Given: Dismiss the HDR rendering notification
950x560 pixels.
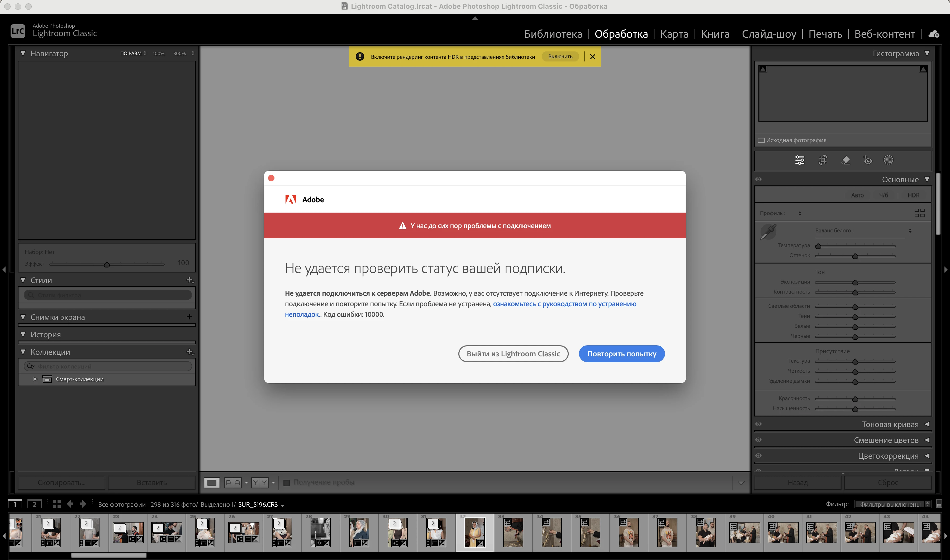Looking at the screenshot, I should [x=593, y=57].
